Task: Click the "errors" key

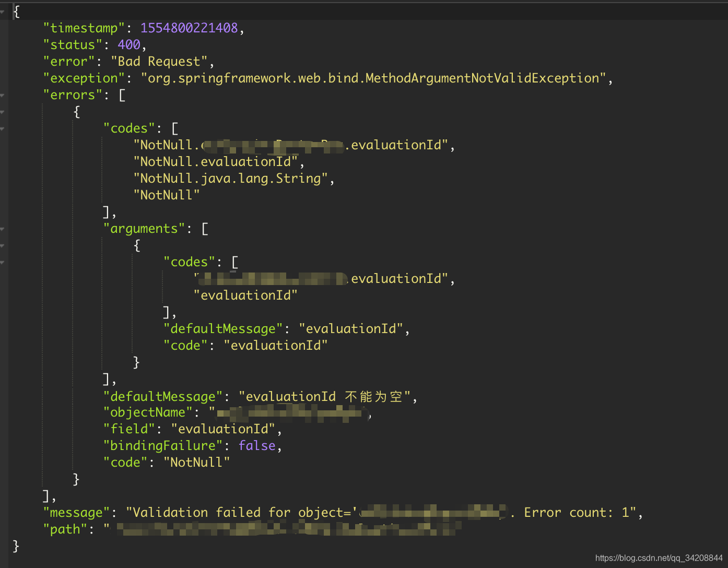Action: (x=73, y=95)
